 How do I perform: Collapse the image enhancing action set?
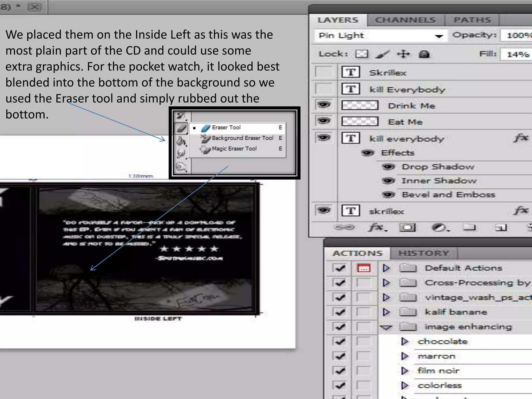tap(386, 327)
